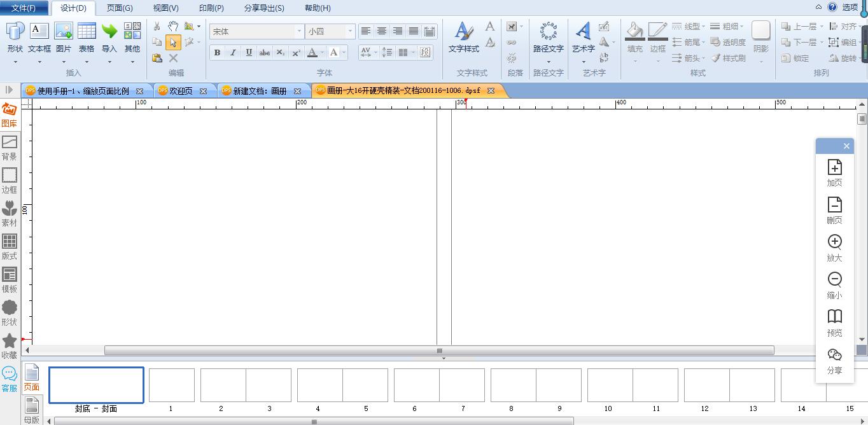Click the paste clipboard icon
This screenshot has height=425, width=868.
coord(157,58)
